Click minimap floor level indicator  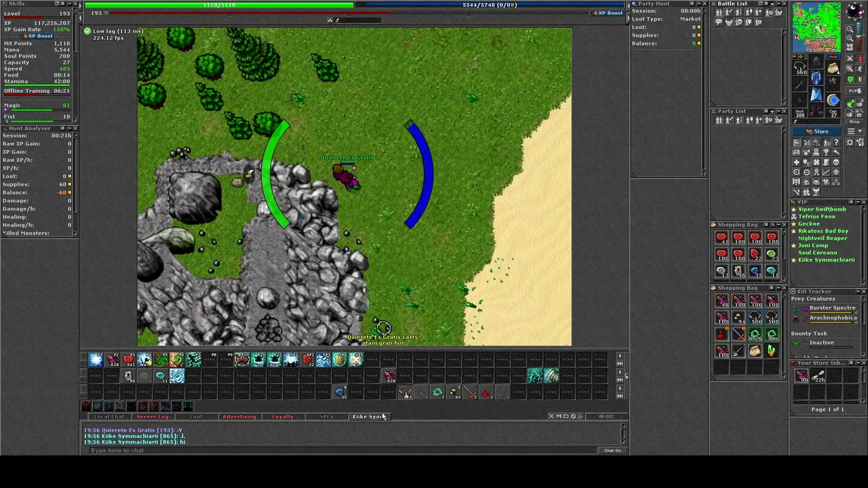tap(859, 35)
